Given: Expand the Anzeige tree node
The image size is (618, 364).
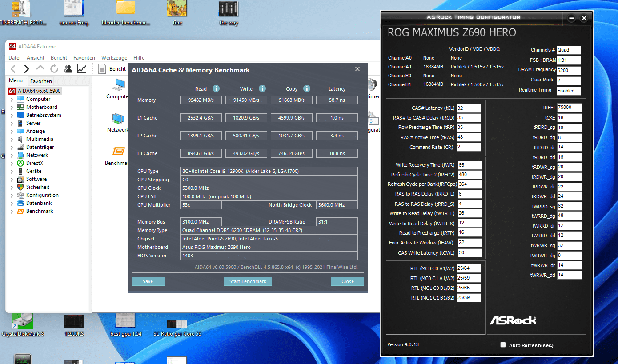Looking at the screenshot, I should click(x=12, y=132).
